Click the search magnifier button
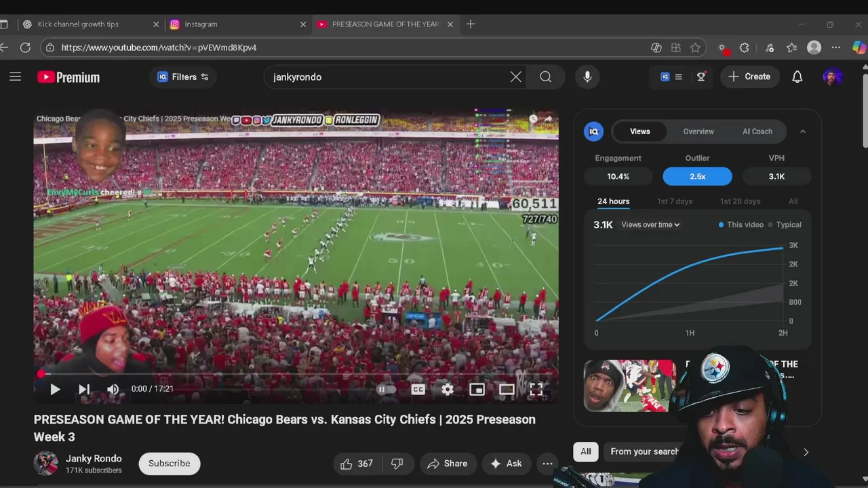The height and width of the screenshot is (488, 868). click(x=546, y=77)
